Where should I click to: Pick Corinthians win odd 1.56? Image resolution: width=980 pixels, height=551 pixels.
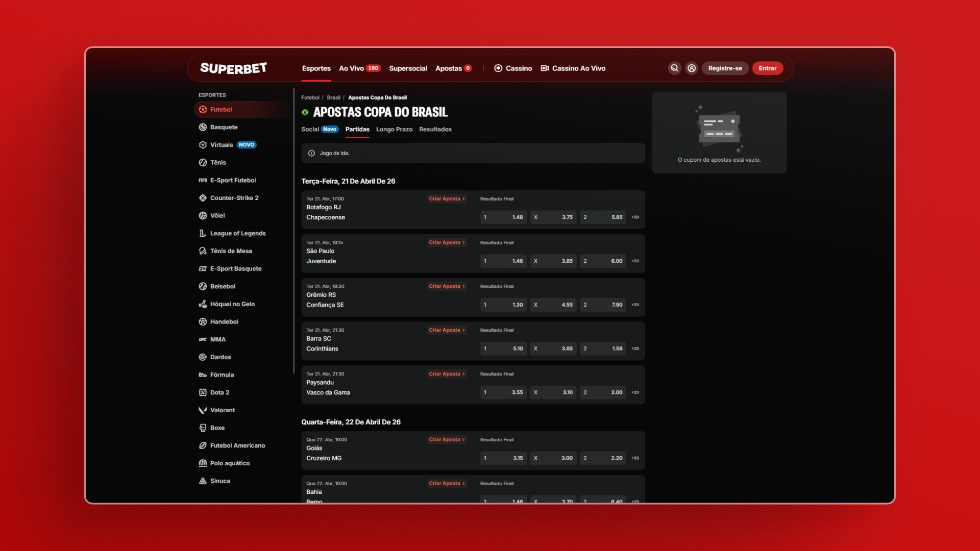(603, 349)
